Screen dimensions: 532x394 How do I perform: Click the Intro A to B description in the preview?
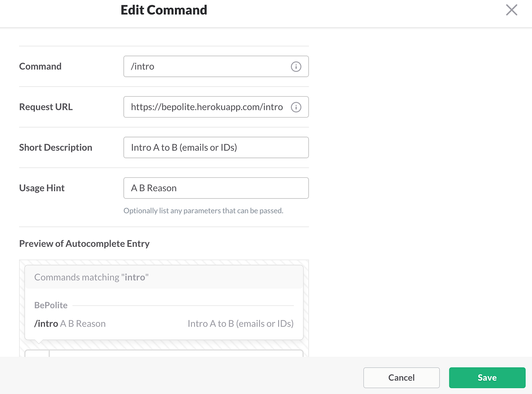click(x=240, y=324)
